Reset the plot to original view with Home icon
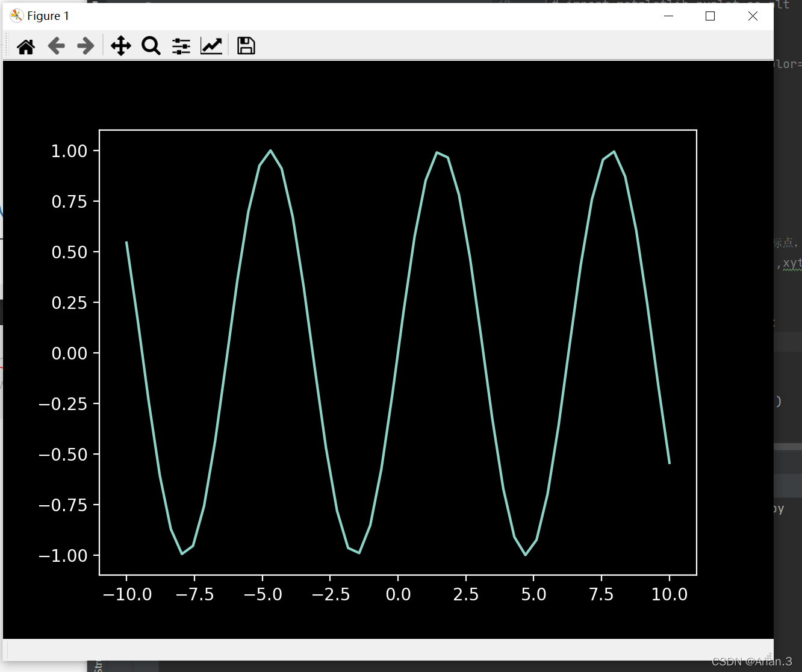This screenshot has width=802, height=672. tap(26, 46)
